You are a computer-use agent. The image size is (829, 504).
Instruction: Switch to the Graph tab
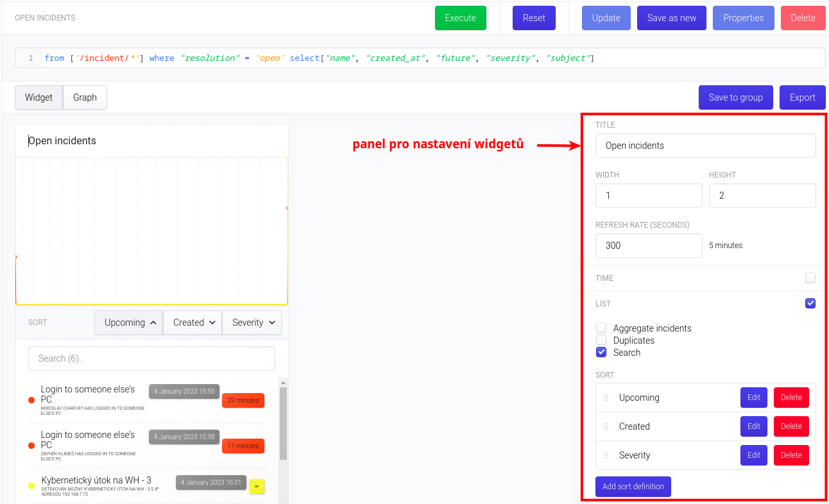85,97
